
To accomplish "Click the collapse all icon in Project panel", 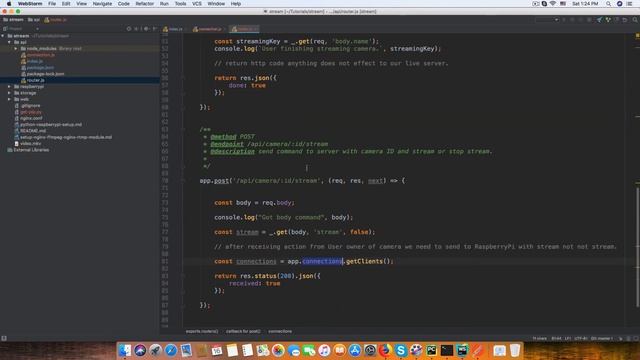I will coord(137,29).
